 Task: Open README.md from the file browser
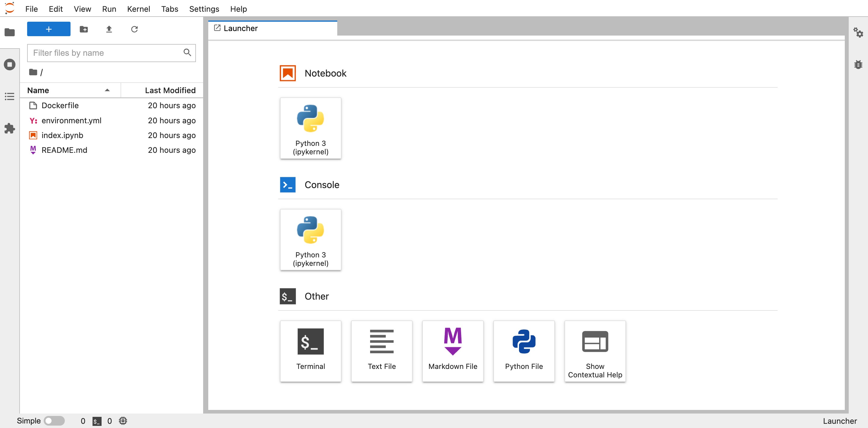click(64, 150)
